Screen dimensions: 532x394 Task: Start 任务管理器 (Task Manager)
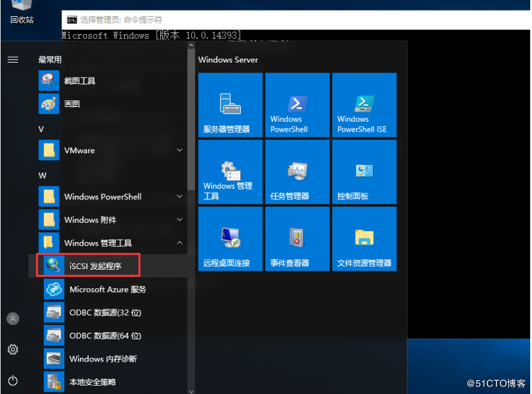297,172
